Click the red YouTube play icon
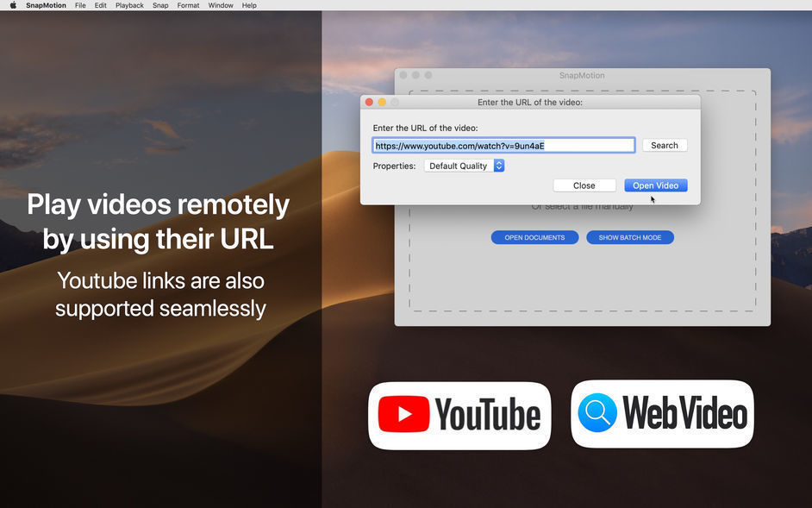Screen dimensions: 812x508 coord(403,414)
